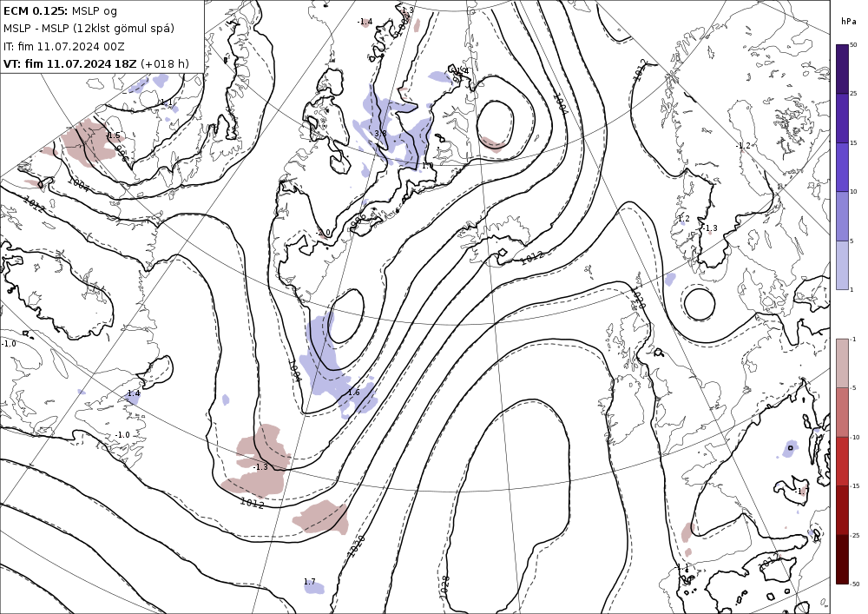Click the 'ECM 0.125: MSLP og' title line

point(61,10)
